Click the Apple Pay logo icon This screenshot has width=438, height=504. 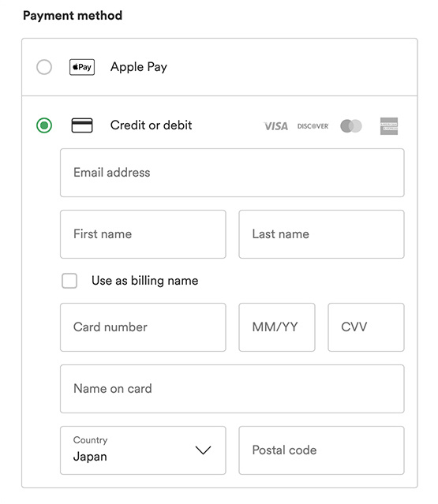(82, 67)
